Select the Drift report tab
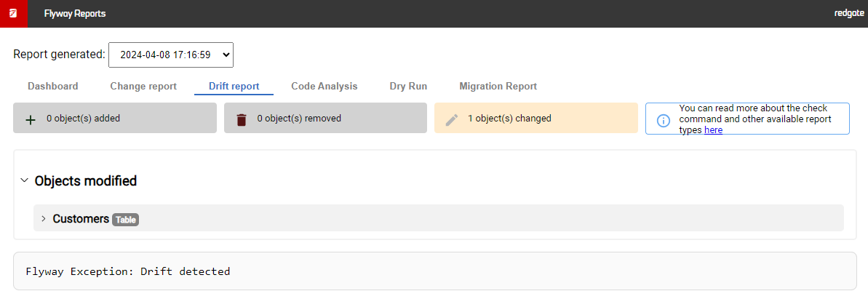Screen dimensions: 868x307 pos(234,87)
